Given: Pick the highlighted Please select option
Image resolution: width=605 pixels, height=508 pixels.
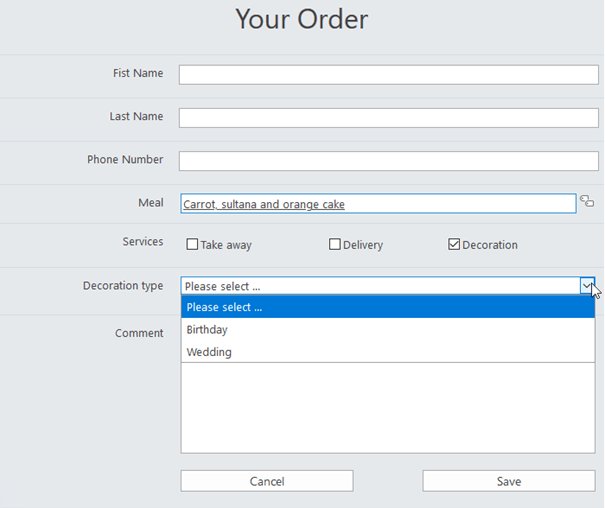Looking at the screenshot, I should pos(388,307).
